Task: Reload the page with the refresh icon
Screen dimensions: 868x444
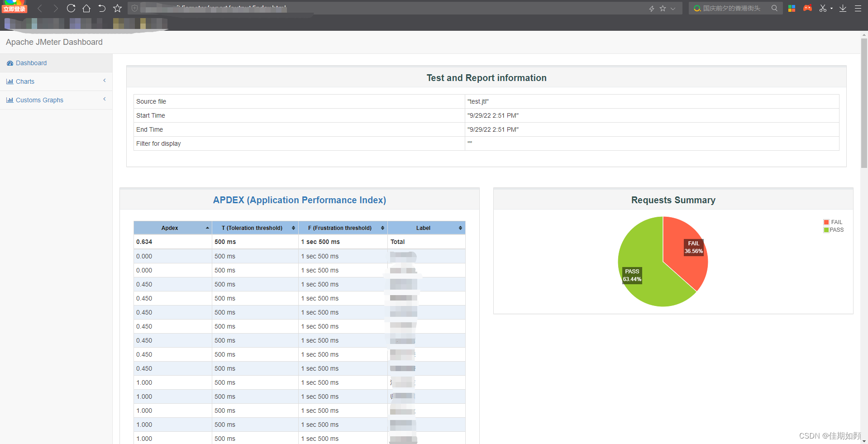Action: 71,8
